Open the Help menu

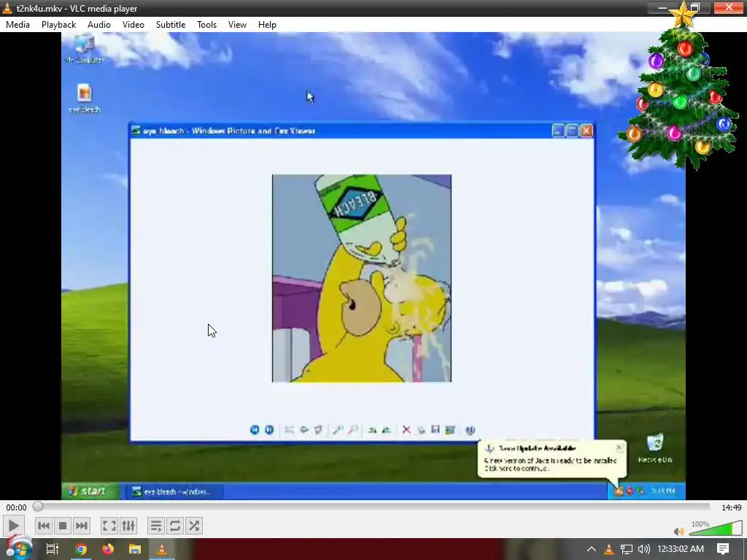click(267, 25)
